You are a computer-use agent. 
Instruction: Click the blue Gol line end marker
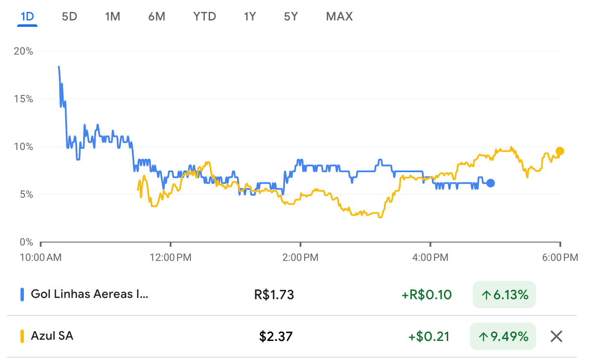pyautogui.click(x=491, y=183)
